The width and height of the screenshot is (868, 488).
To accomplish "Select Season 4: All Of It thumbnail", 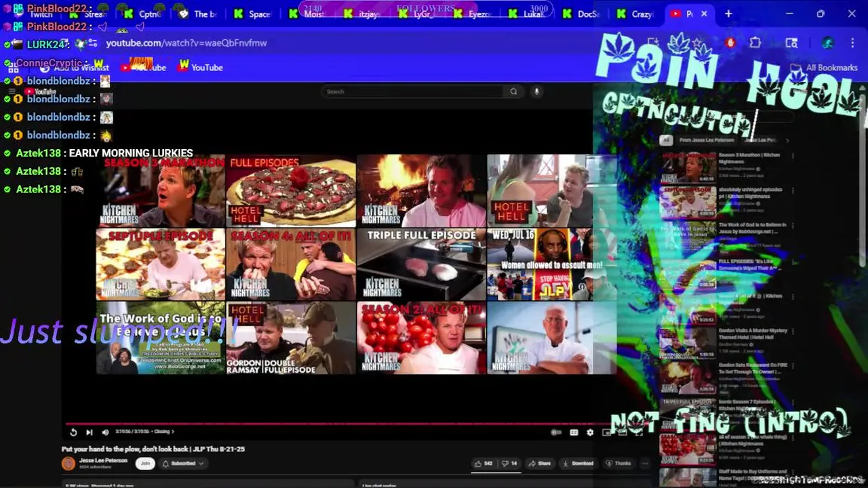I will (x=291, y=264).
